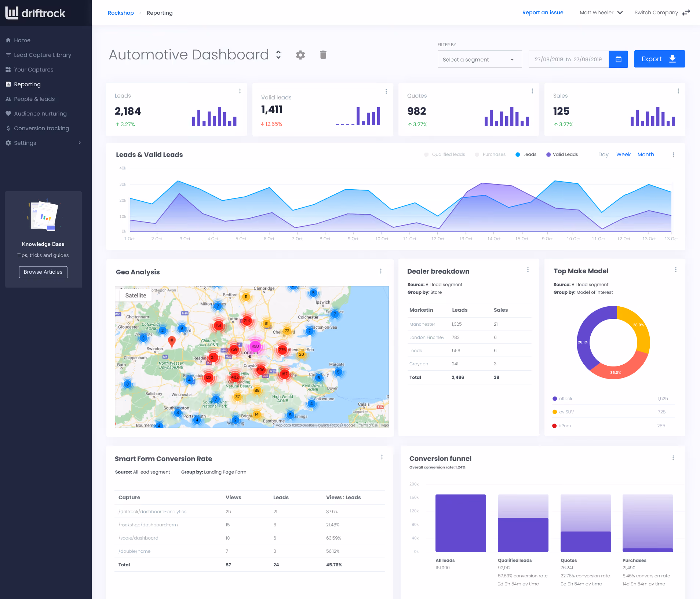Open dashboard settings gear icon
The width and height of the screenshot is (700, 599).
(300, 55)
